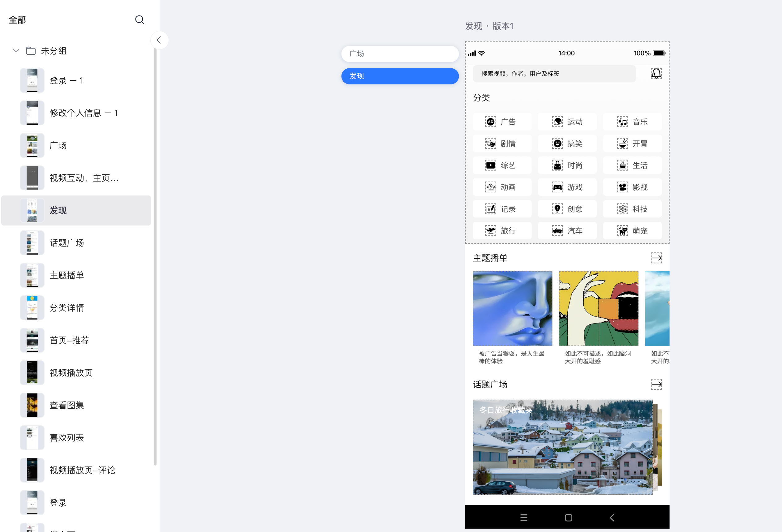Click the 广告 AD category icon

pyautogui.click(x=490, y=122)
